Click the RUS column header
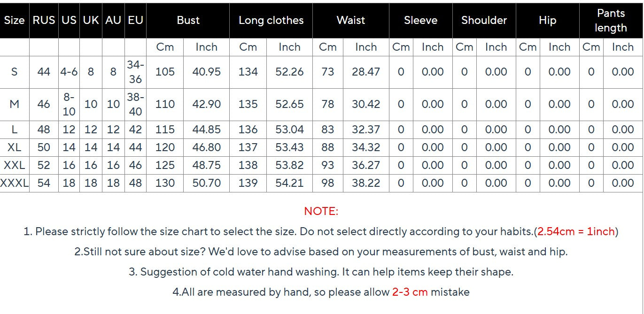644x314 pixels. [x=44, y=21]
